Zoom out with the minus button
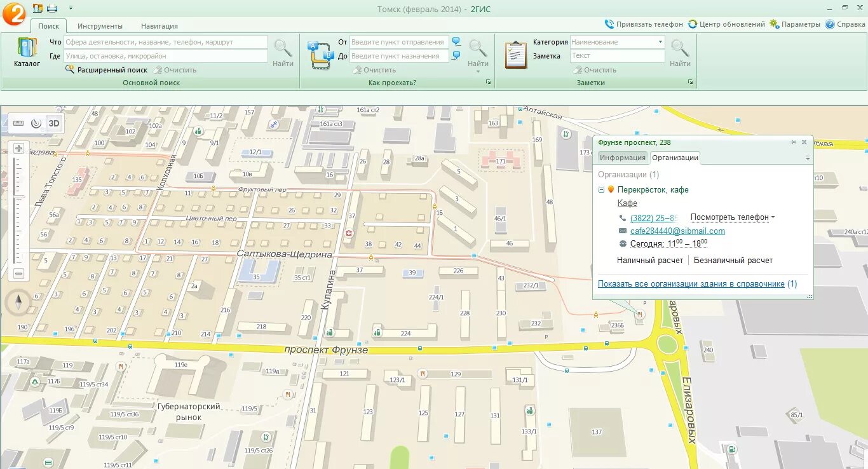Screen dimensions: 868x469 (18, 274)
